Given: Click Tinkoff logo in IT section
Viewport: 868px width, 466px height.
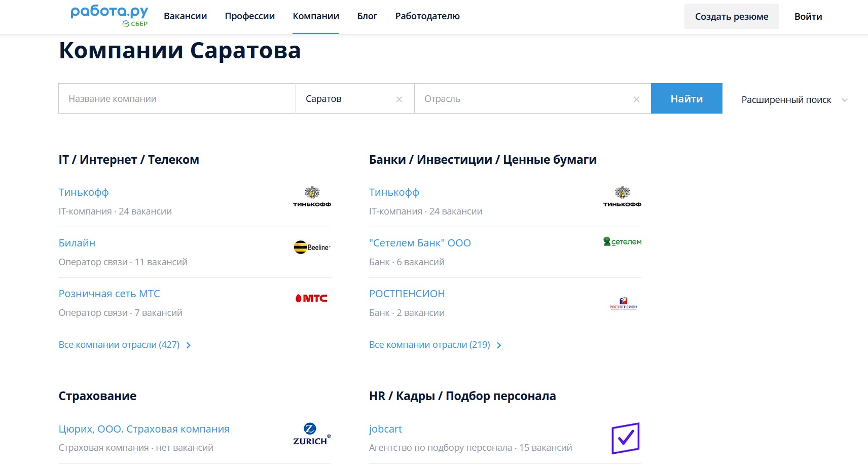Looking at the screenshot, I should [312, 197].
